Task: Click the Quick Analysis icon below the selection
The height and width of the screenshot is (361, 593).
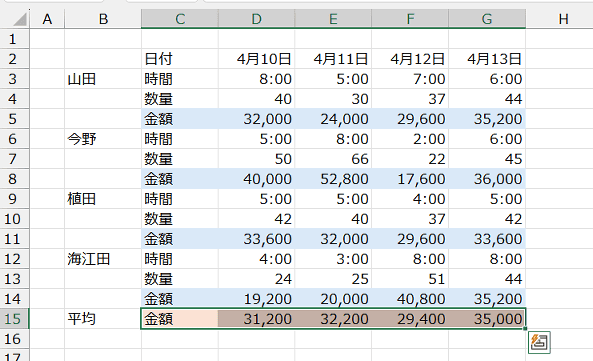Action: click(539, 342)
